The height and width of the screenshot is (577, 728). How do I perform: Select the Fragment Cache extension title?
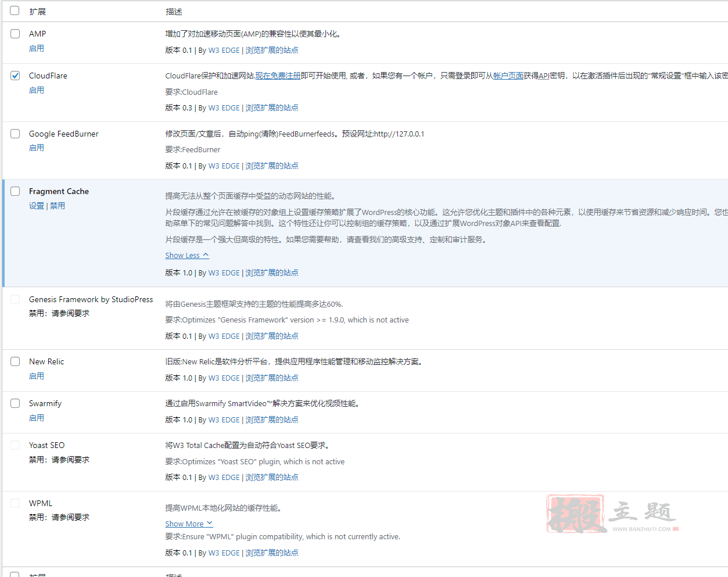click(x=59, y=191)
